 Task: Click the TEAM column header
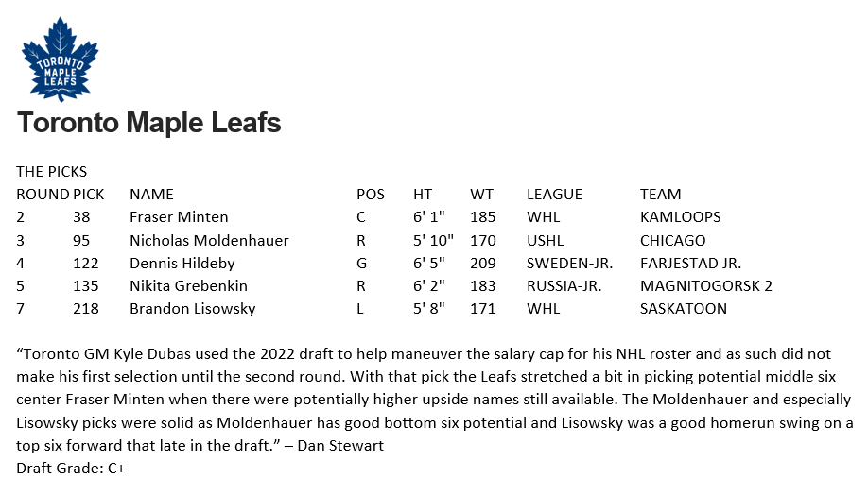tap(660, 195)
